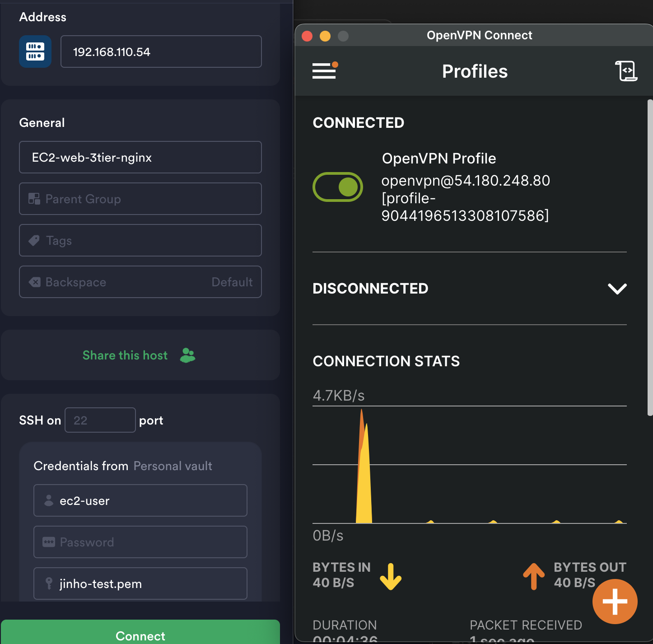
Task: Click the Backspace key icon
Action: [35, 282]
